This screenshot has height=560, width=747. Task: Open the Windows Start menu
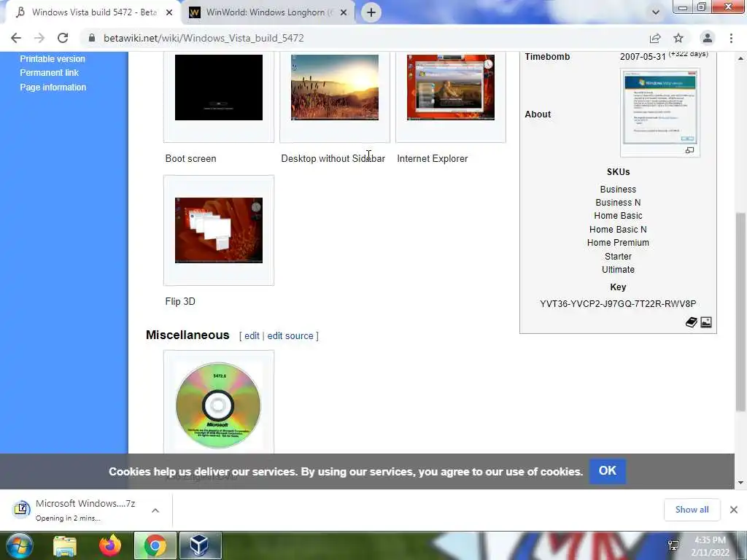[x=19, y=545]
